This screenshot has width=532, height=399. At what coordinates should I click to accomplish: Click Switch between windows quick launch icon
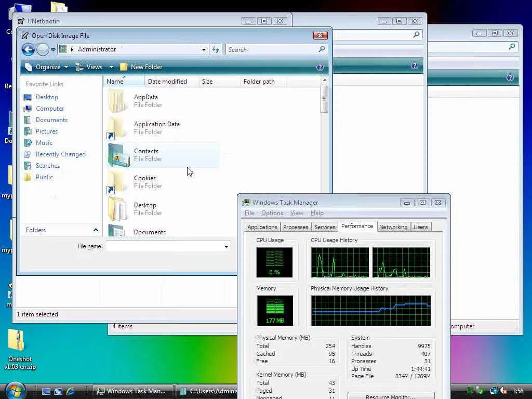click(58, 391)
